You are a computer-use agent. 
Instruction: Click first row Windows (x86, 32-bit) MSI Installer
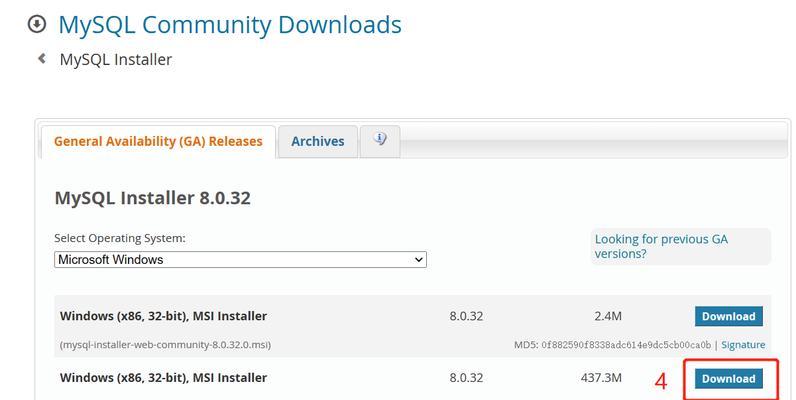[163, 316]
